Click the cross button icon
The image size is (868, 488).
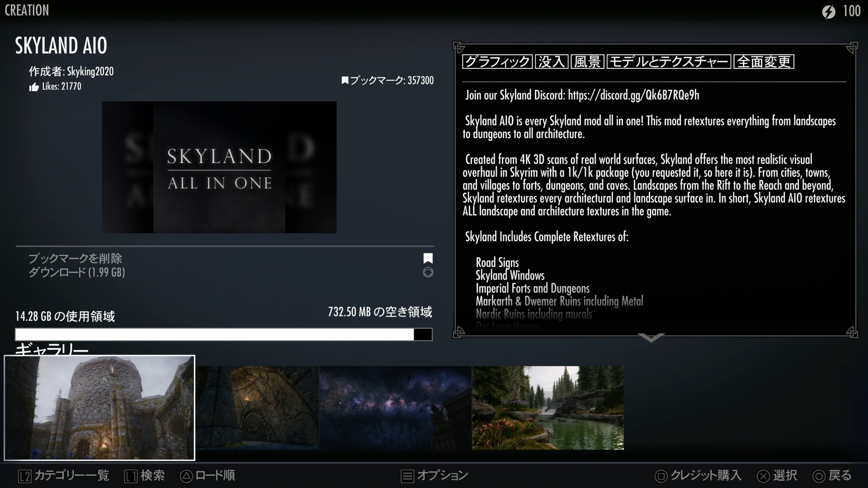pyautogui.click(x=764, y=476)
